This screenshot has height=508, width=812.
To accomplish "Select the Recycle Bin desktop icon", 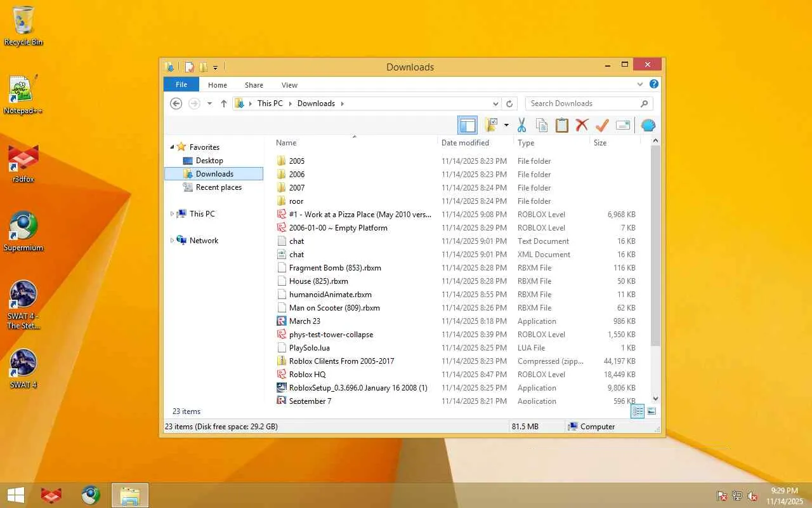I will [x=23, y=27].
